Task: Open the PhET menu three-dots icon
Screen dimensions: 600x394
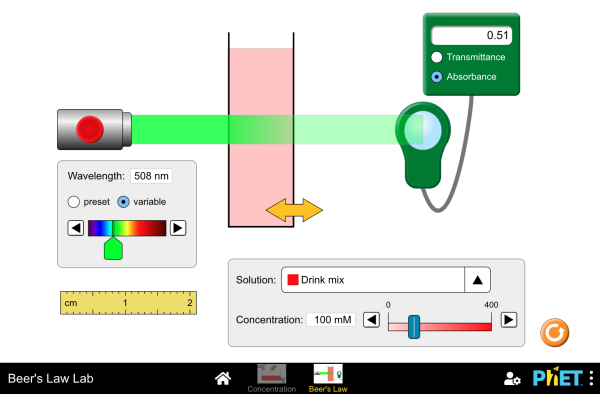Action: click(x=591, y=378)
